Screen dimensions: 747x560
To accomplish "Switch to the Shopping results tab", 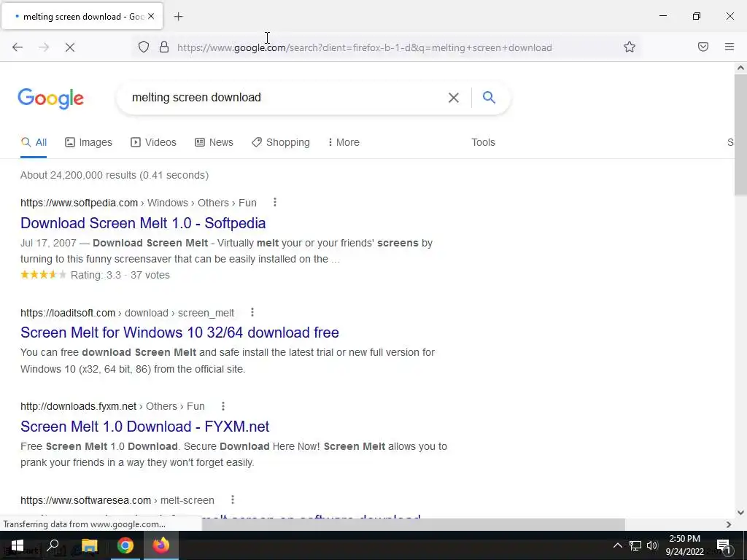I will coord(281,142).
